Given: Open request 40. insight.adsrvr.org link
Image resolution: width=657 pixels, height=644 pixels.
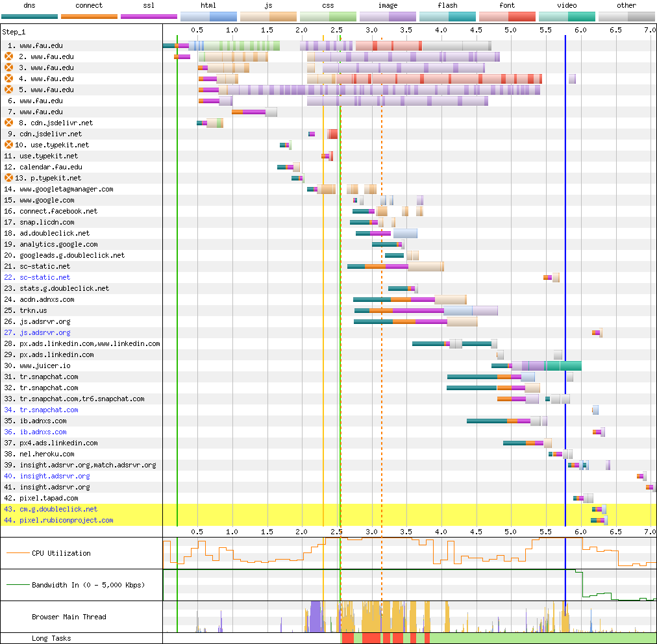Looking at the screenshot, I should click(x=47, y=476).
